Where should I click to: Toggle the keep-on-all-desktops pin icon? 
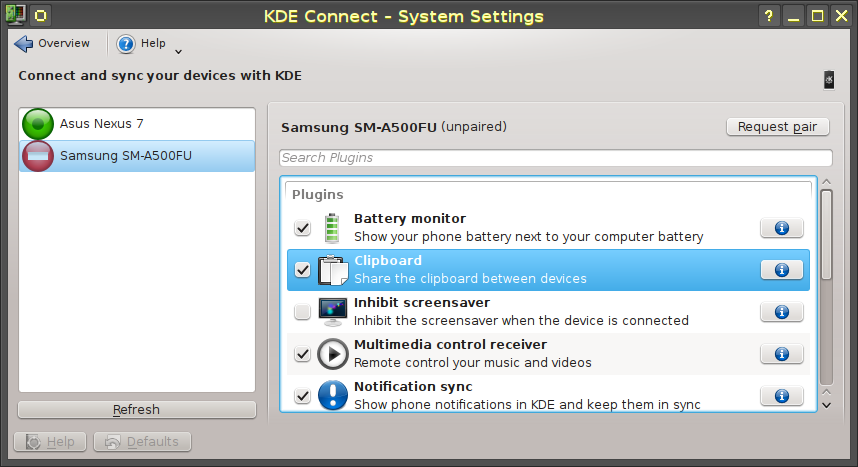40,15
